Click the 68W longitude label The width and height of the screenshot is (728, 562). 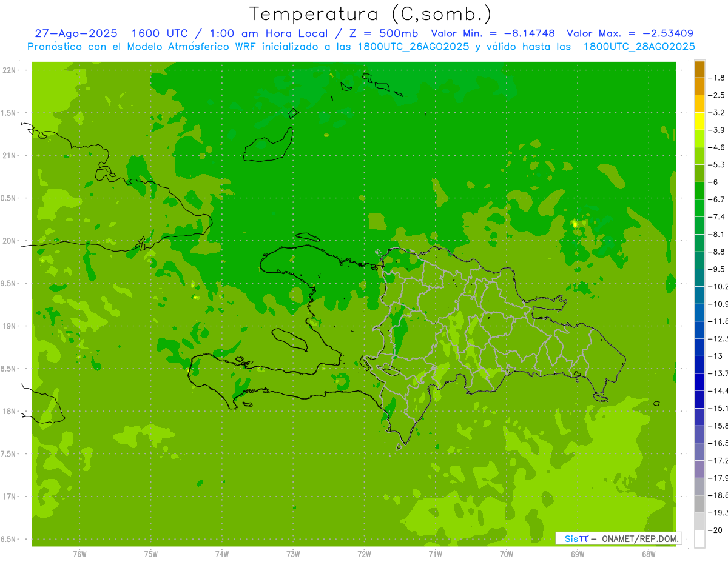pos(649,554)
